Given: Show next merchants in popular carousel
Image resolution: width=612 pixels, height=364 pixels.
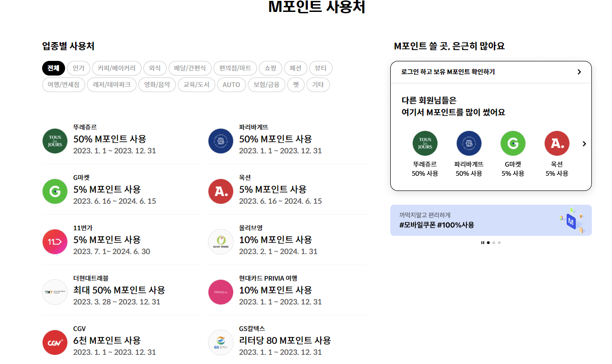Looking at the screenshot, I should [x=584, y=144].
